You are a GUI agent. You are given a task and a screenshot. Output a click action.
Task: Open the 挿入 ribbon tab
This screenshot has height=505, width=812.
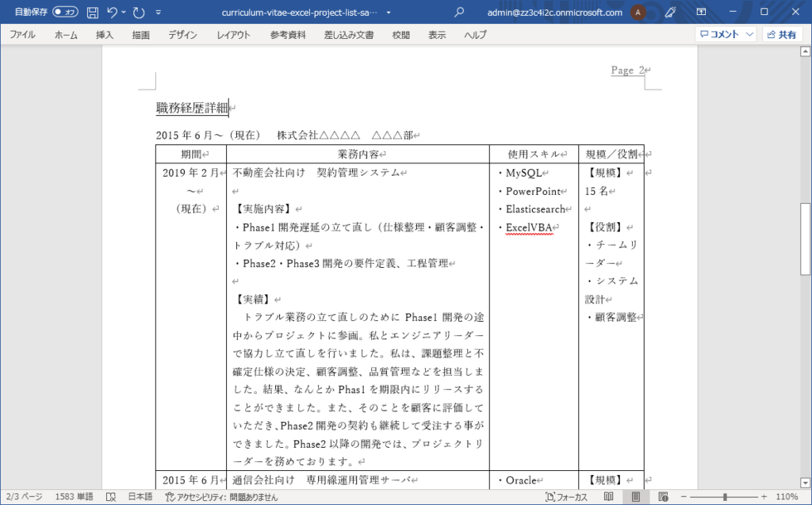coord(105,35)
